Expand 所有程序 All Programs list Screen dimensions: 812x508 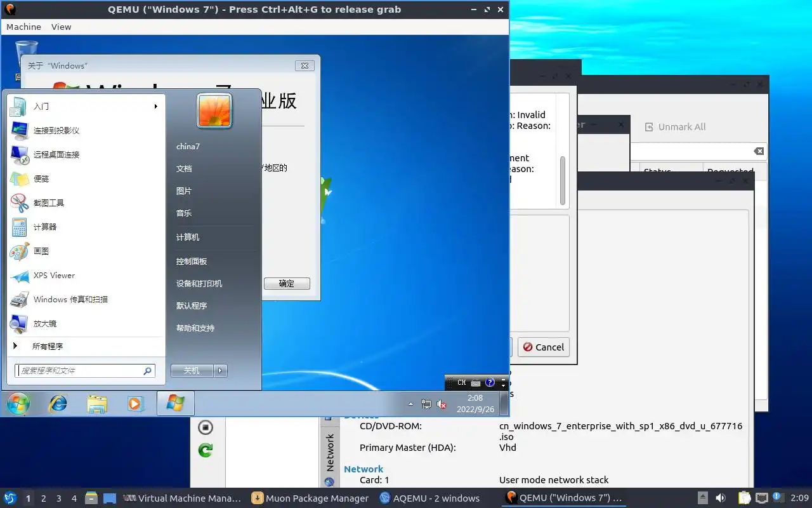pos(85,346)
